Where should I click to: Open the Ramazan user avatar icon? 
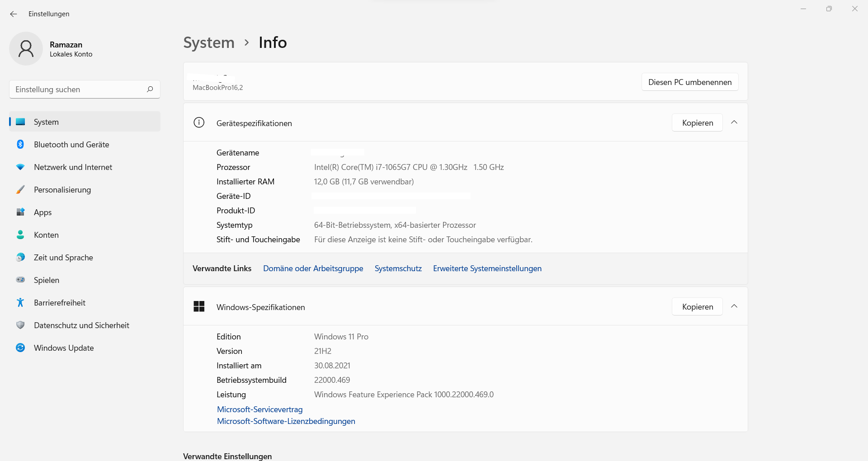tap(26, 48)
